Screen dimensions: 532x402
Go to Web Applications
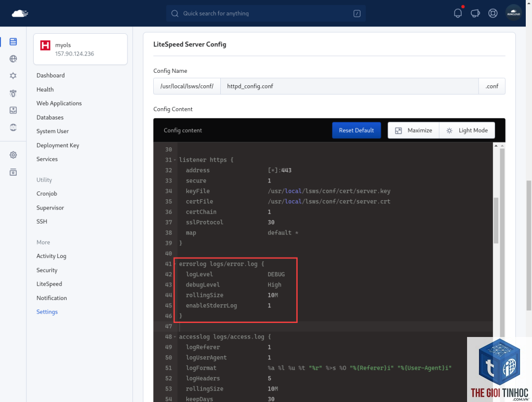click(x=59, y=103)
